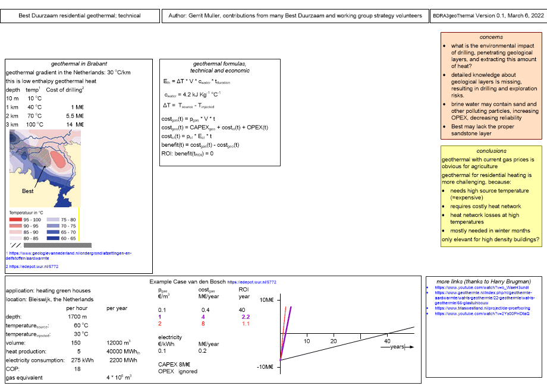Click the '5.5 M€' drilling cost value
The height and width of the screenshot is (392, 547).
(75, 116)
